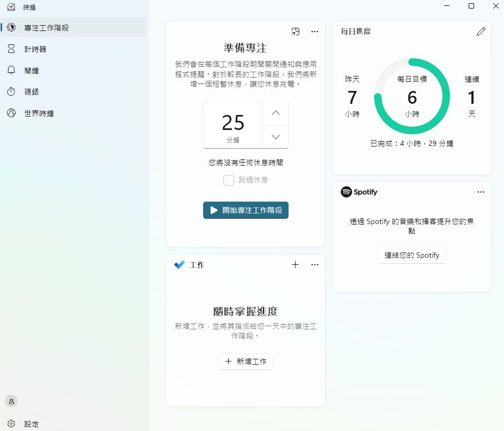
Task: Increase focus minutes with up arrow
Action: pos(275,113)
